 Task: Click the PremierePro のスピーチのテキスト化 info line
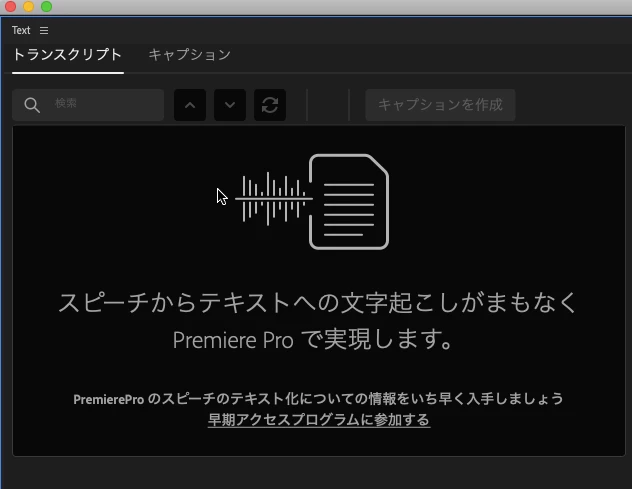click(x=318, y=399)
